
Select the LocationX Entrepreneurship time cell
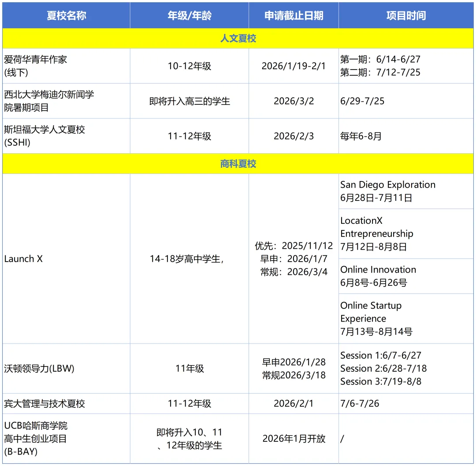tap(406, 234)
